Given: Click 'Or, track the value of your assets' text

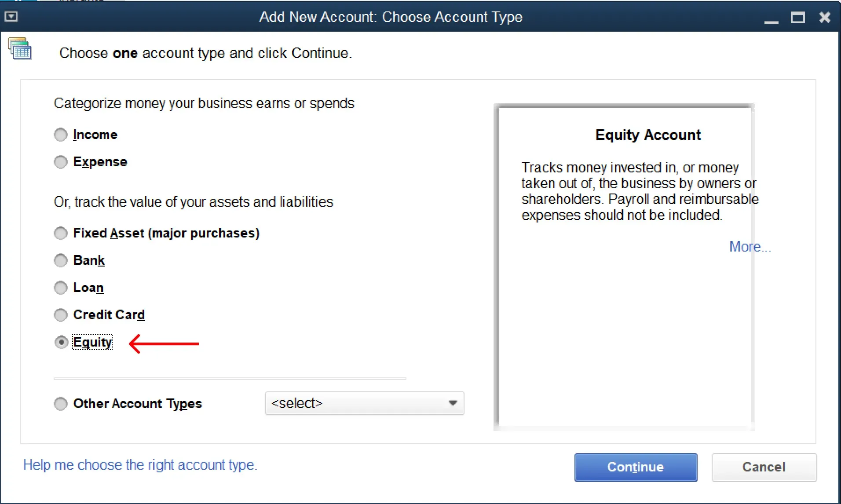Looking at the screenshot, I should pyautogui.click(x=194, y=202).
